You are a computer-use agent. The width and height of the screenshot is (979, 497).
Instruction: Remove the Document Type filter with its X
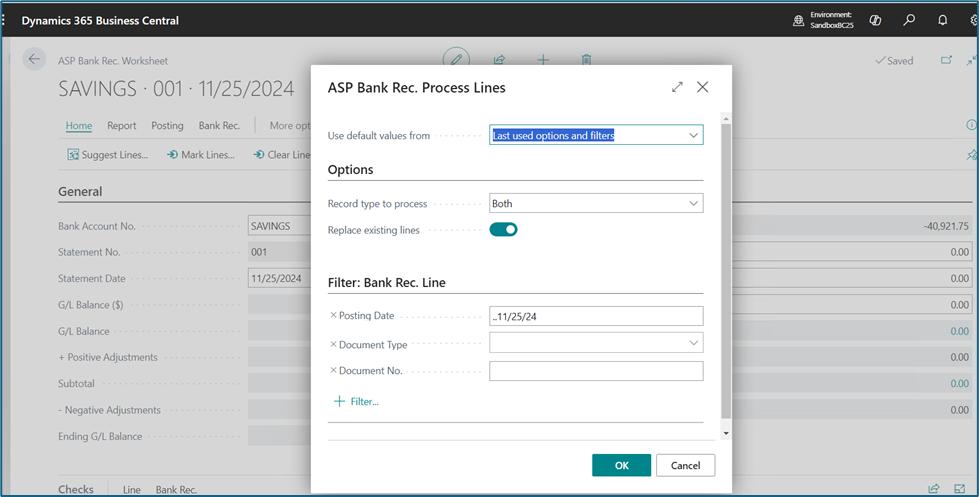click(x=333, y=344)
